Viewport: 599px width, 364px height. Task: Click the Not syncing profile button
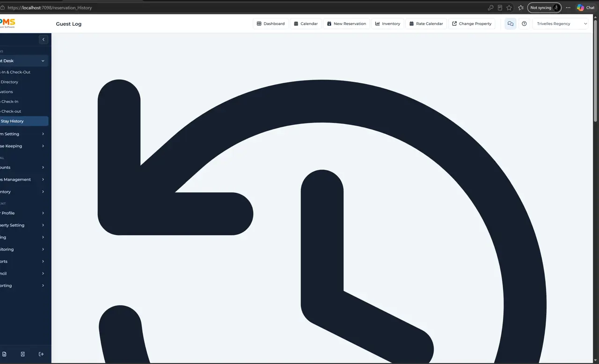544,7
